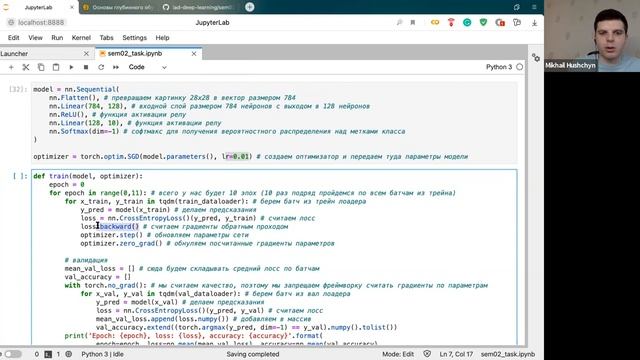640x360 pixels.
Task: Click Ln 7, Col 17 status item
Action: coord(456,354)
